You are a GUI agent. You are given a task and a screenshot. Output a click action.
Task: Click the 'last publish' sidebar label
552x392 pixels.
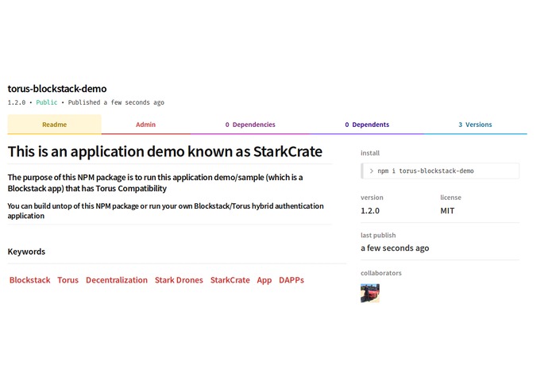click(378, 235)
